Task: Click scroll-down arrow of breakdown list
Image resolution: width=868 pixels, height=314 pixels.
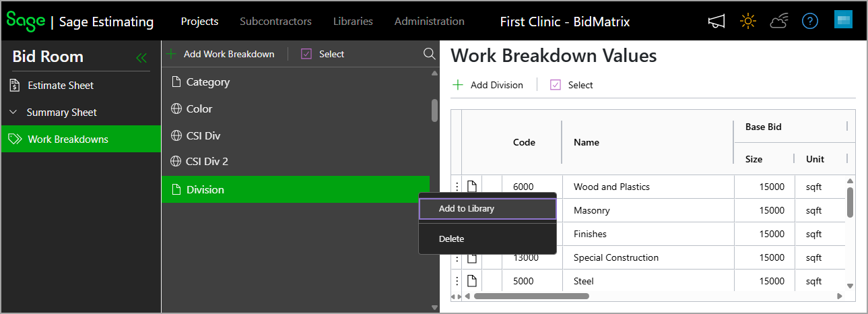Action: tap(434, 307)
